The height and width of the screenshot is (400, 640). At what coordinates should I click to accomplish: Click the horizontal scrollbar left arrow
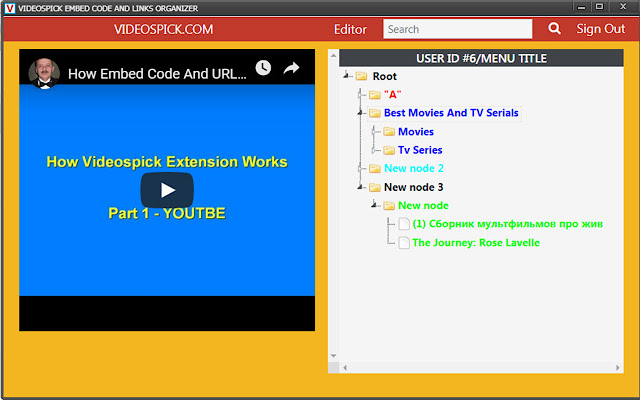pos(345,368)
